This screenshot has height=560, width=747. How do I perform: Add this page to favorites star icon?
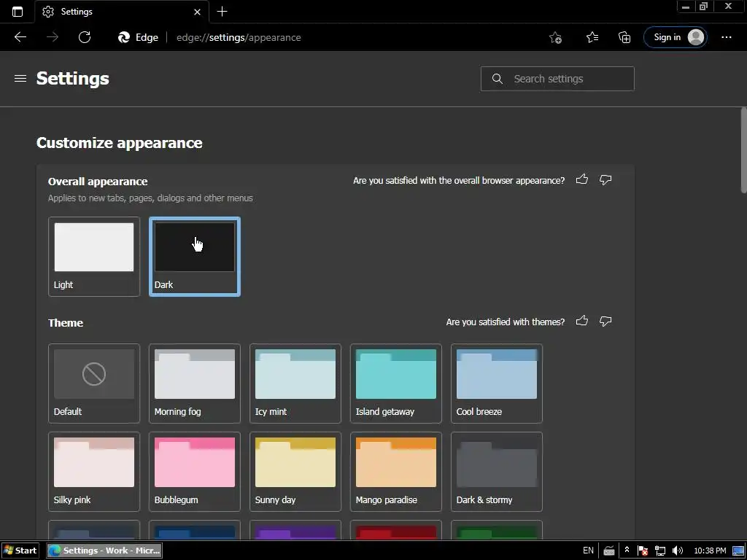(x=555, y=37)
